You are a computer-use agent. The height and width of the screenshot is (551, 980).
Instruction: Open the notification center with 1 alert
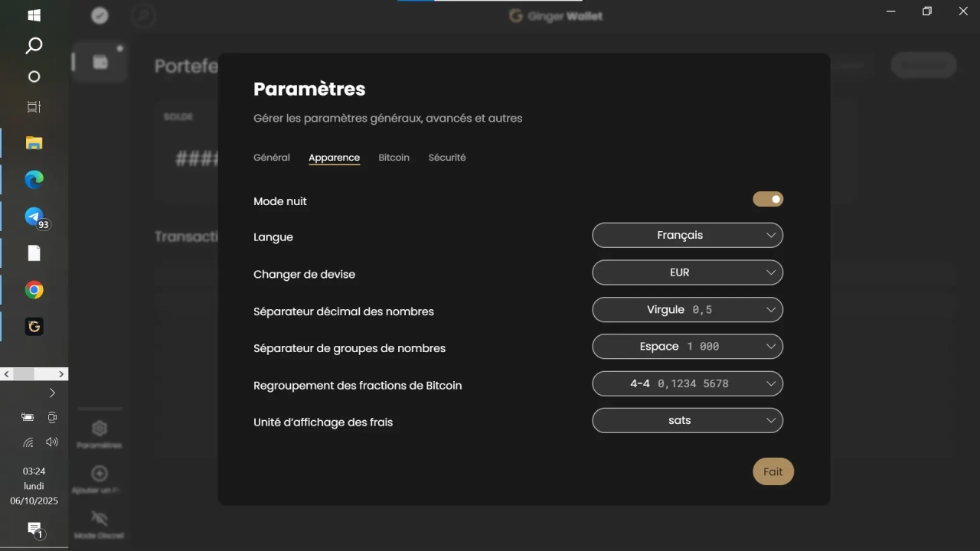point(35,530)
